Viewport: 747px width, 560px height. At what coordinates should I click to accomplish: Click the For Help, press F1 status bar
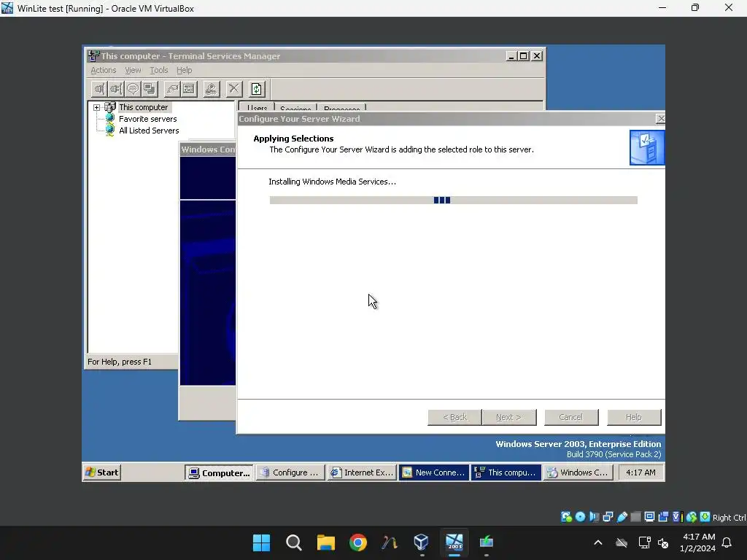(x=132, y=362)
